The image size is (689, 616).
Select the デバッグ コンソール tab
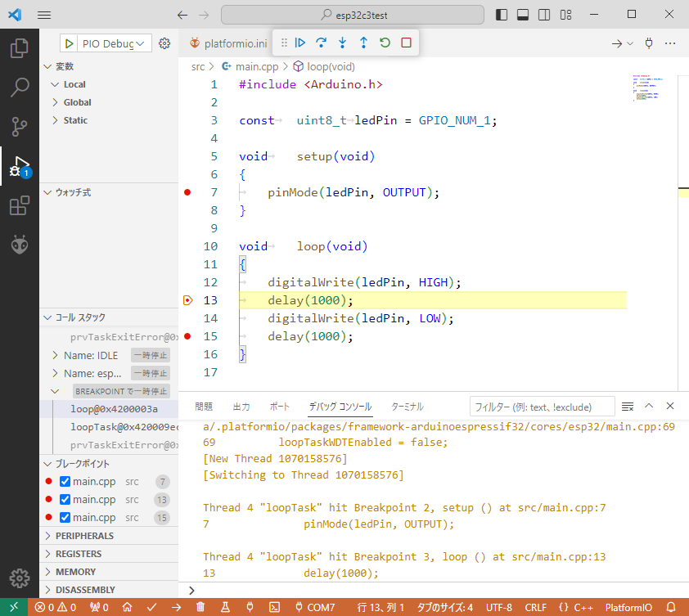point(340,407)
